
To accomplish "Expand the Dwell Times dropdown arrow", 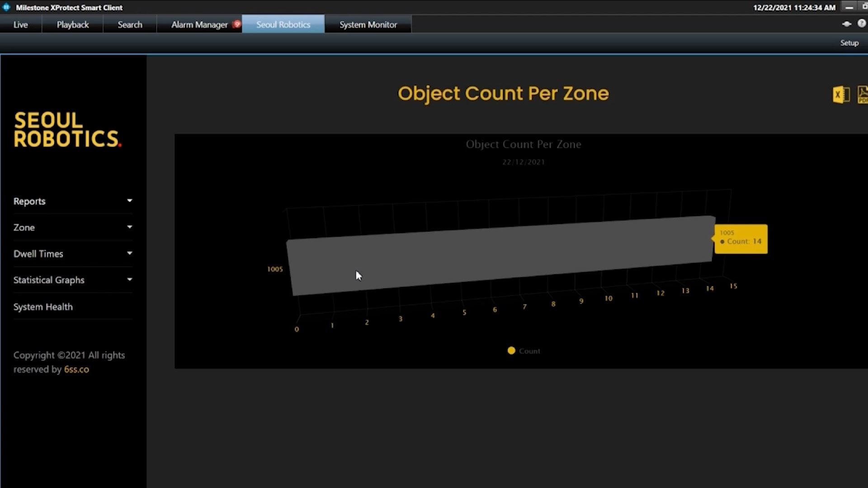I will 130,253.
